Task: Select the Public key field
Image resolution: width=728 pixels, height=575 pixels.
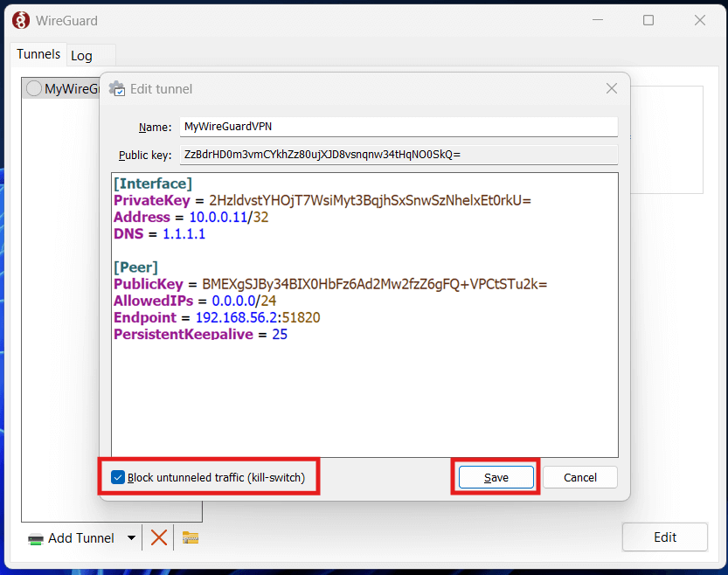Action: tap(398, 155)
